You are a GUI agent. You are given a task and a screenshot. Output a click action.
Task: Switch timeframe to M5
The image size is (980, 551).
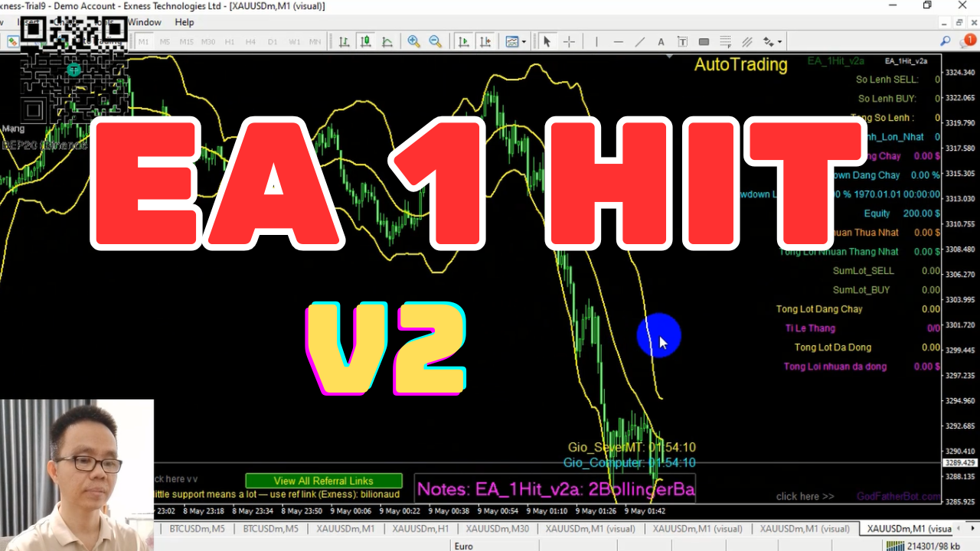pos(165,41)
